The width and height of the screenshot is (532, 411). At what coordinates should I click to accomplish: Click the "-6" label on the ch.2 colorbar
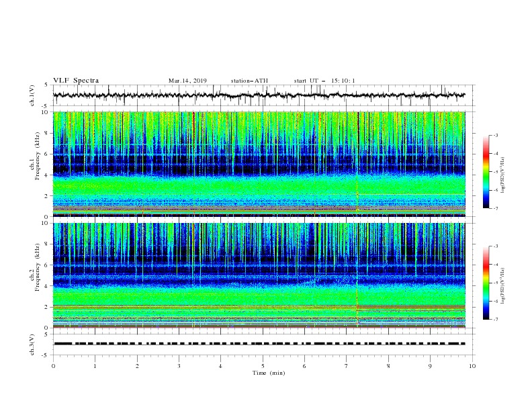click(x=495, y=301)
